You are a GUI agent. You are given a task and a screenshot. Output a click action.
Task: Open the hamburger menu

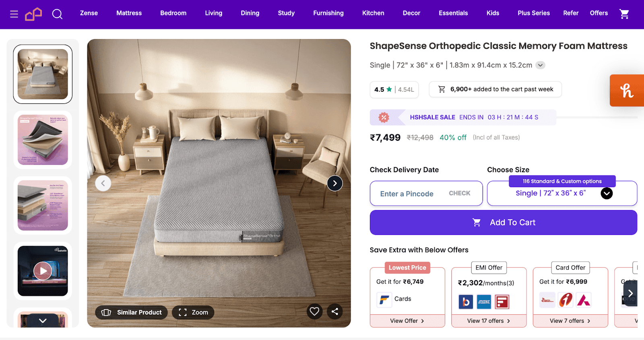coord(14,13)
